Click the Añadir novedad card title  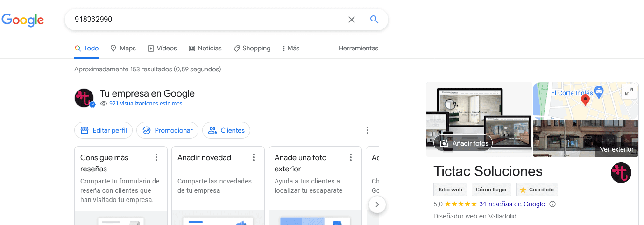205,157
